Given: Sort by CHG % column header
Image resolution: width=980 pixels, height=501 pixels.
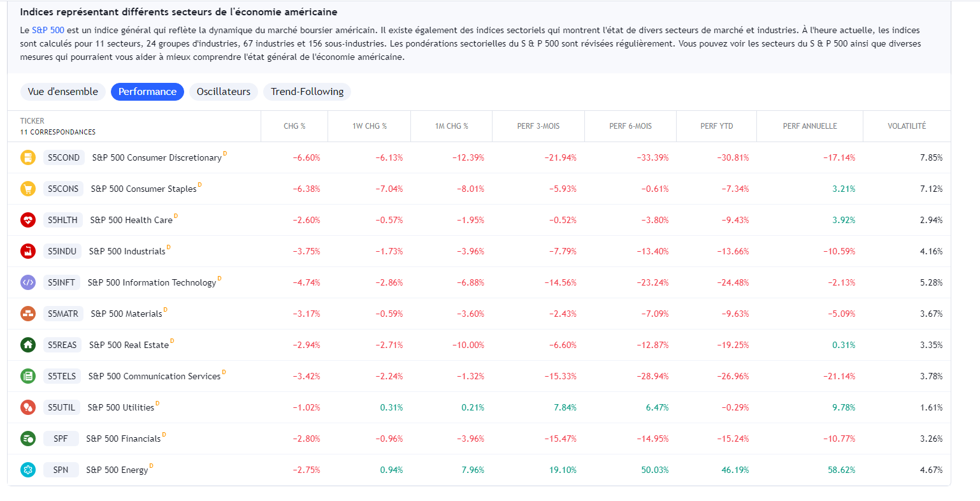Looking at the screenshot, I should tap(294, 126).
